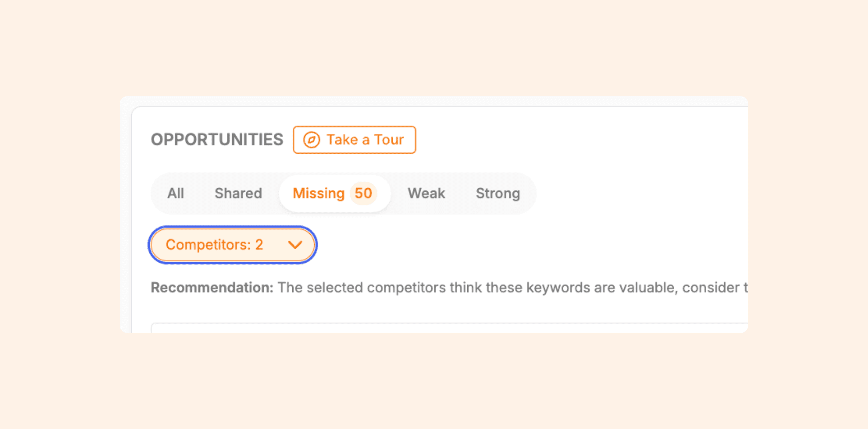The width and height of the screenshot is (868, 430).
Task: Click the word 'Tour' in the tour button
Action: tap(389, 140)
